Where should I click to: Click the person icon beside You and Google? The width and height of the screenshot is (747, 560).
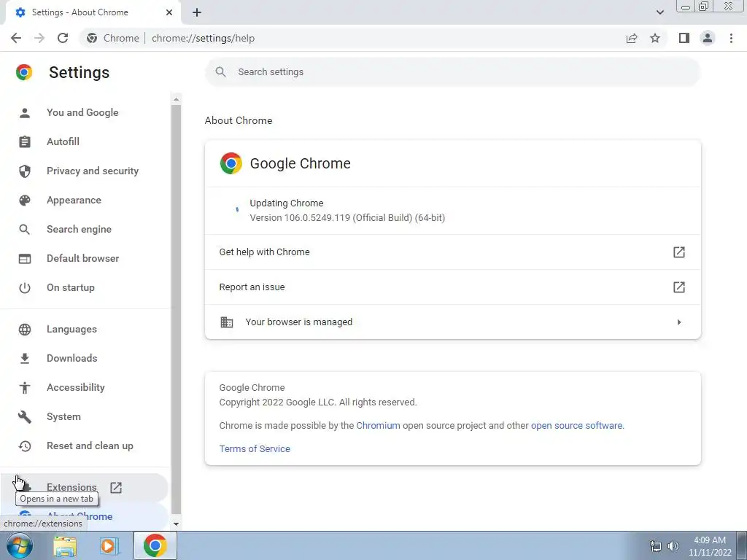pyautogui.click(x=25, y=112)
